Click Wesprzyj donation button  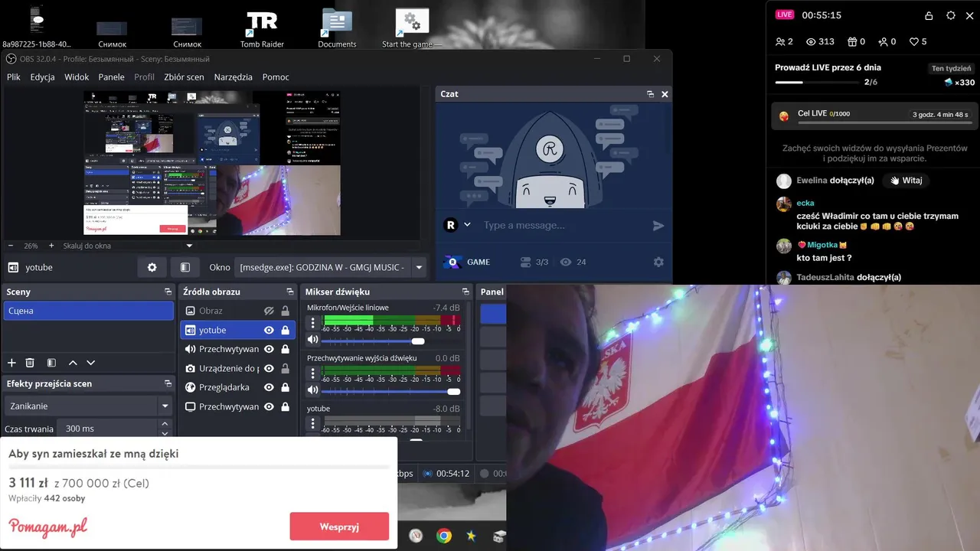coord(339,527)
